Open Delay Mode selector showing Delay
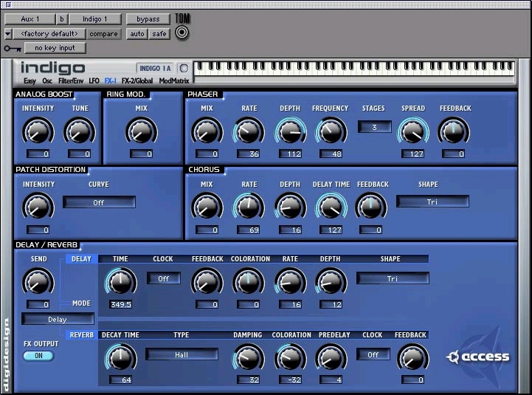 (x=58, y=319)
